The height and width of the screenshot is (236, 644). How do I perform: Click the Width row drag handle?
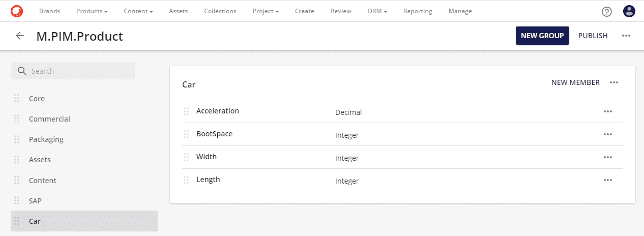click(x=186, y=157)
